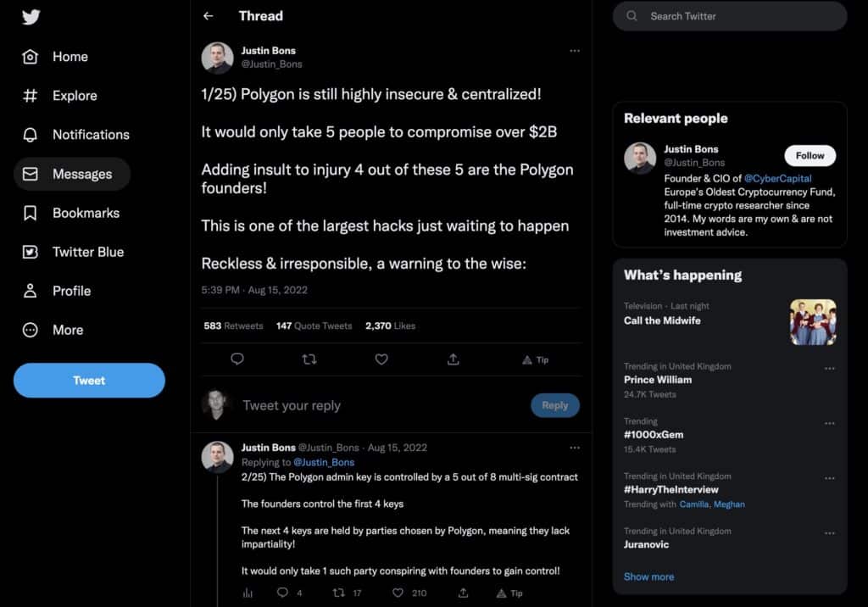Screen dimensions: 868x607
Task: Like the 2/25 reply tweet
Action: click(x=395, y=593)
